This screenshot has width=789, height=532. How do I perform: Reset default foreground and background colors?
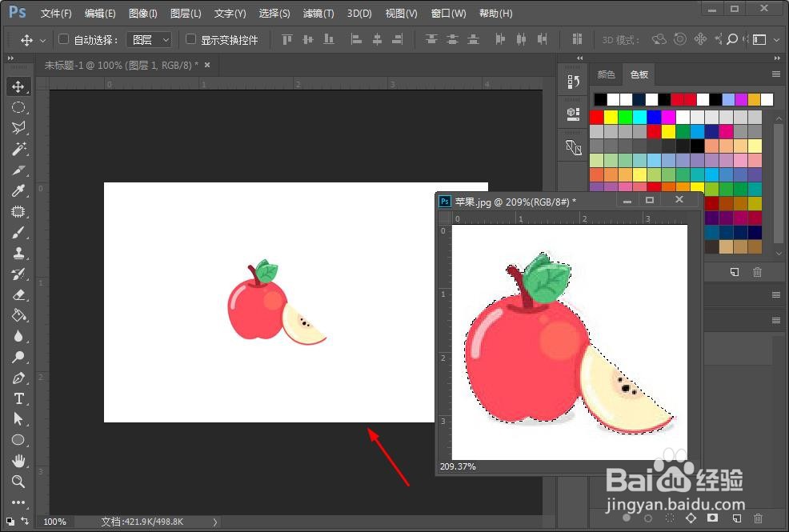tap(10, 522)
